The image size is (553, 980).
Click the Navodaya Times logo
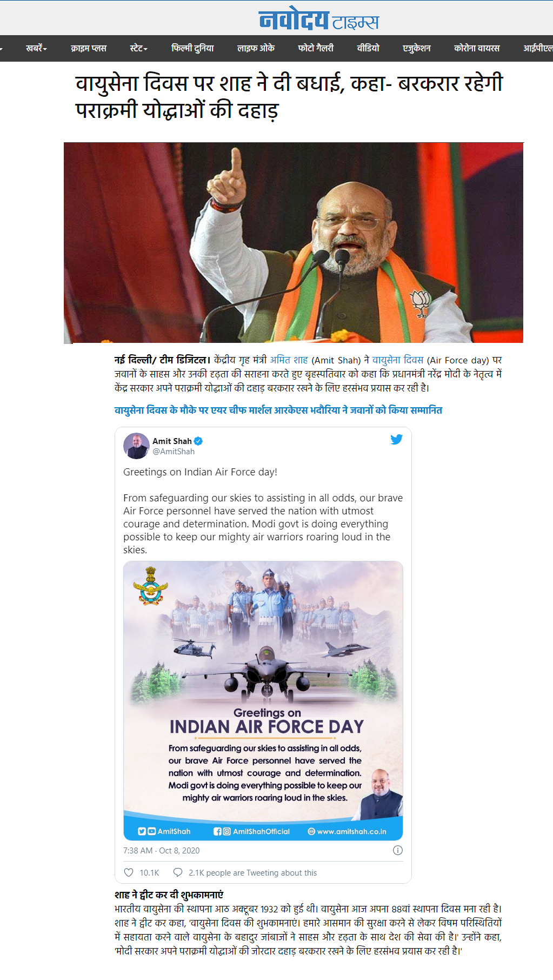319,19
